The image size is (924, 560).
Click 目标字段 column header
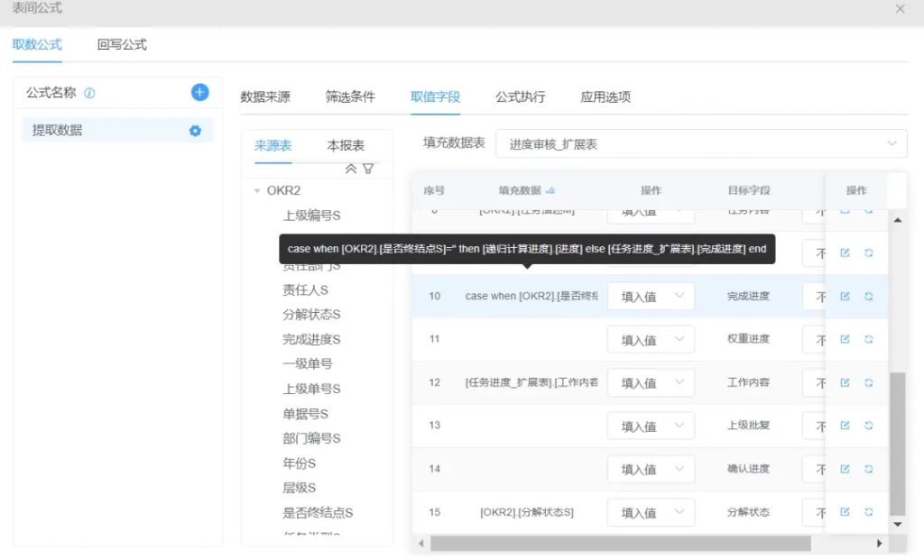point(748,190)
